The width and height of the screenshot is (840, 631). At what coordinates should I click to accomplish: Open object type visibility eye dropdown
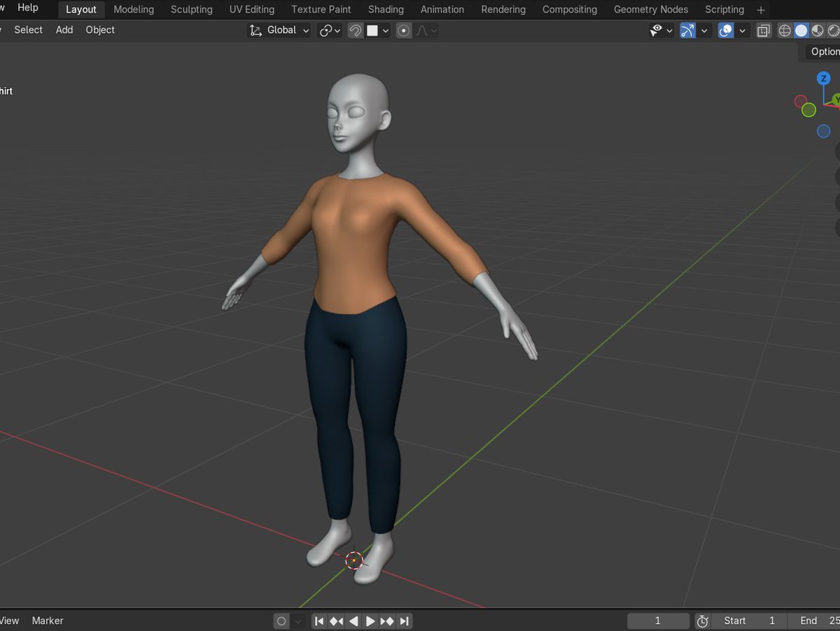(661, 30)
